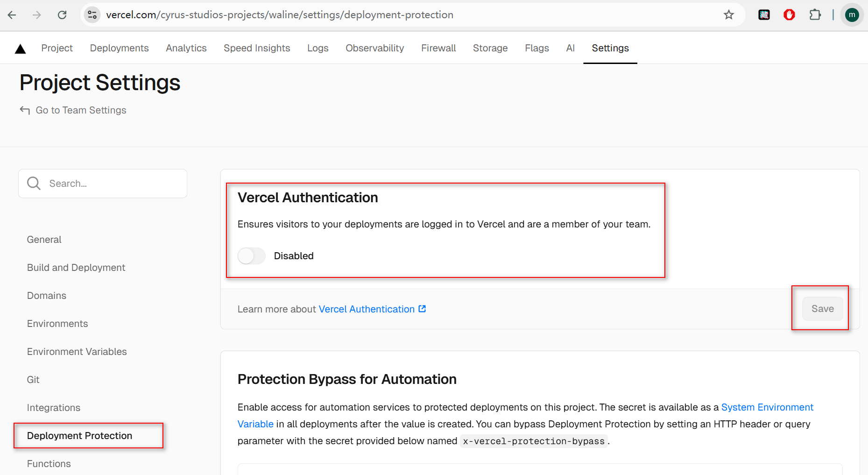This screenshot has height=475, width=868.
Task: Open Build and Deployment settings
Action: pos(76,268)
